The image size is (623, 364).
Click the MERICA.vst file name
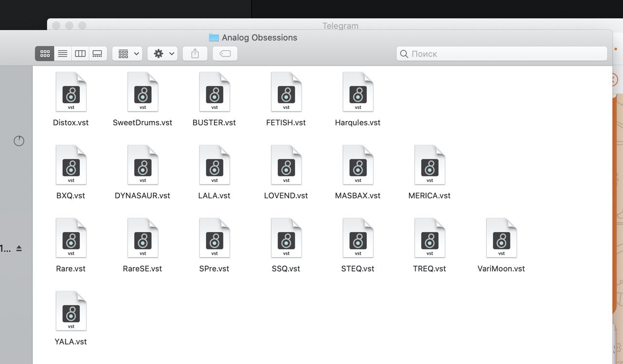click(430, 196)
